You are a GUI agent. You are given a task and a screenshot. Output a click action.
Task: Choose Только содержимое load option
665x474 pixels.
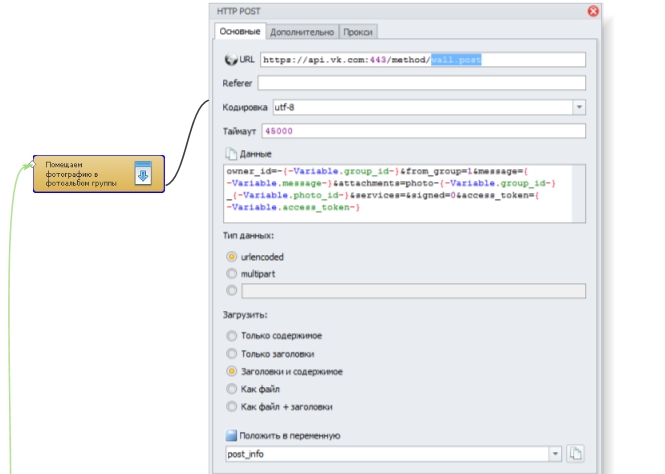pyautogui.click(x=233, y=336)
